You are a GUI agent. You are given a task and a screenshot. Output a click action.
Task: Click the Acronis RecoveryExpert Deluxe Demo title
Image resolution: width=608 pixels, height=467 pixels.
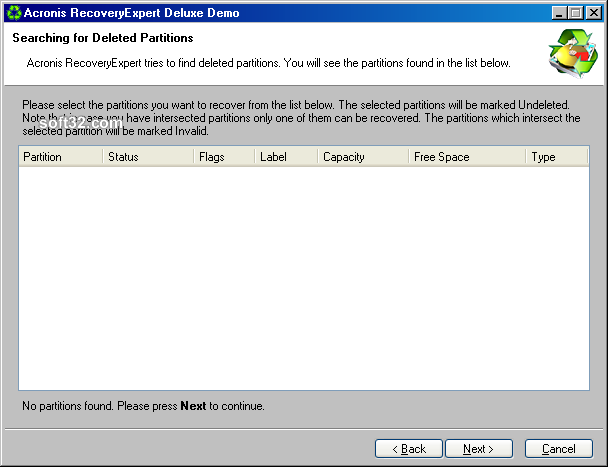(x=131, y=13)
